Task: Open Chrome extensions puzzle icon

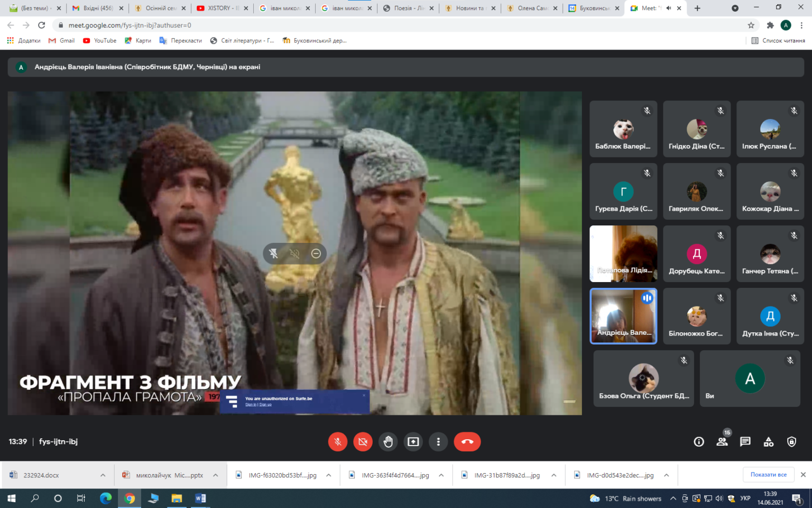Action: [770, 25]
